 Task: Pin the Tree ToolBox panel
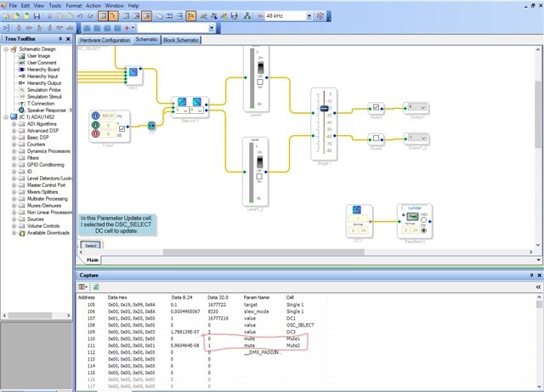[60, 39]
